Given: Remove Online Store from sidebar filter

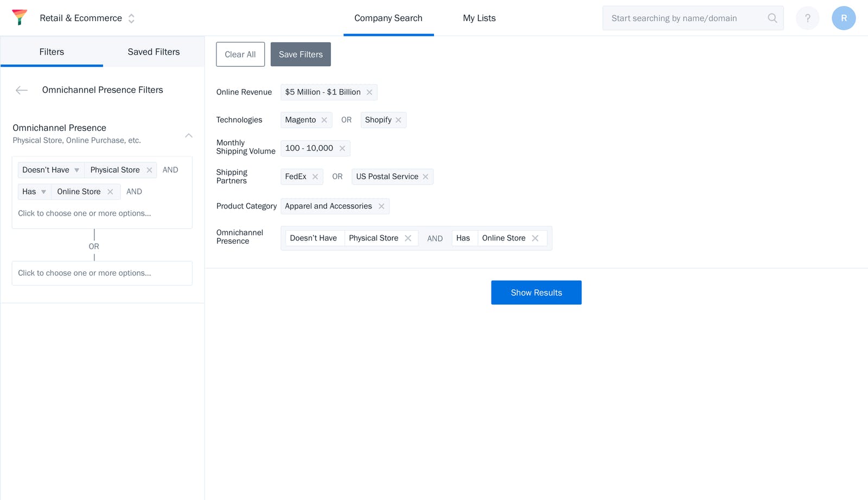Looking at the screenshot, I should 110,192.
